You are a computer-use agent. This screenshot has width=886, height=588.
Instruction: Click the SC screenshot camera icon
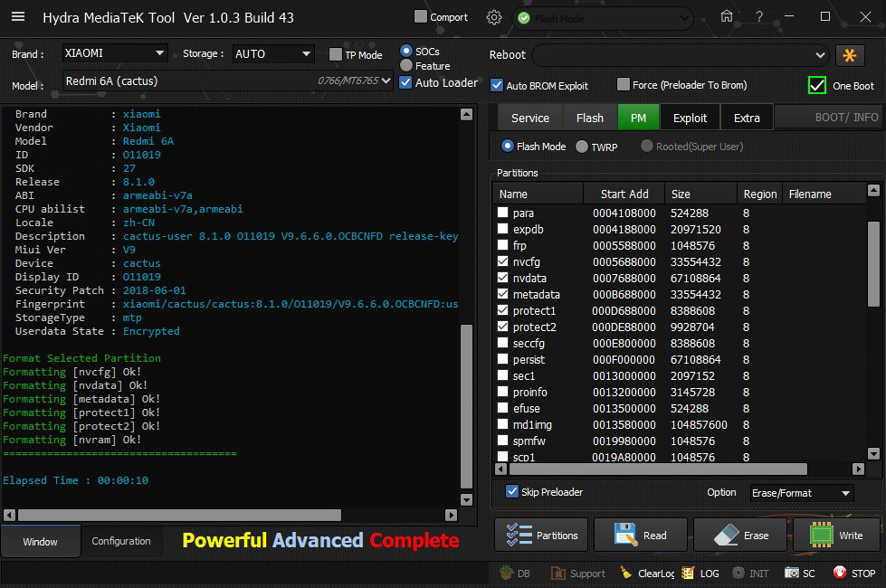pos(792,574)
